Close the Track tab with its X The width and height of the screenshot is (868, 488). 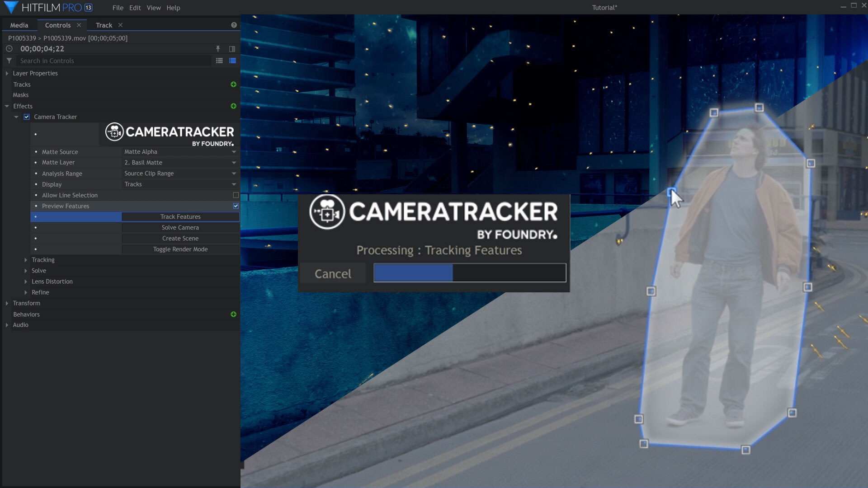(x=120, y=25)
